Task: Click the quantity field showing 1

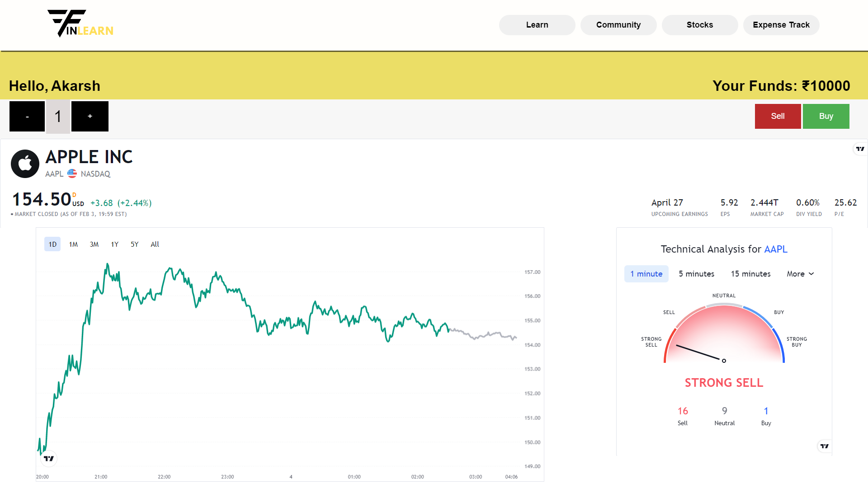Action: (x=58, y=117)
